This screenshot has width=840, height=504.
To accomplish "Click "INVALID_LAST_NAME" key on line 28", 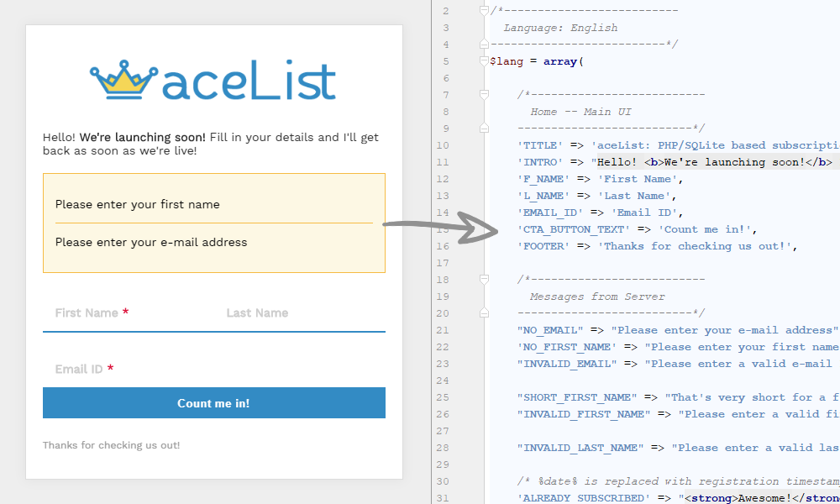I will coord(580,448).
